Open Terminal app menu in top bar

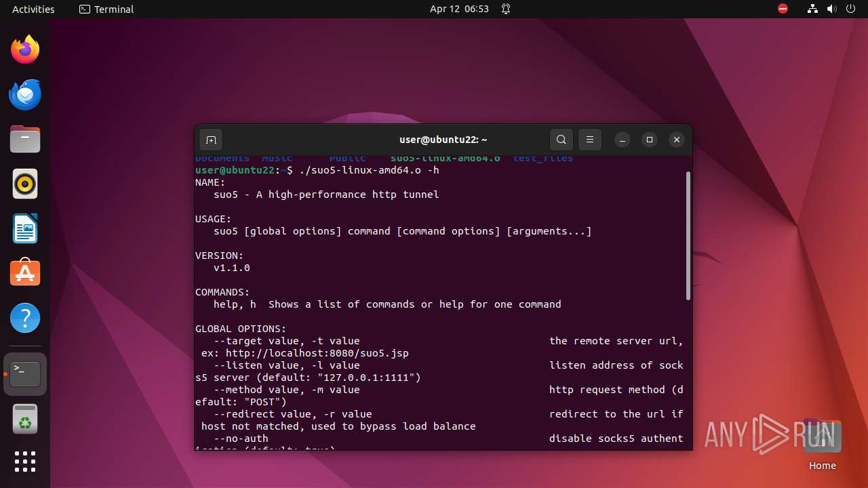[106, 9]
